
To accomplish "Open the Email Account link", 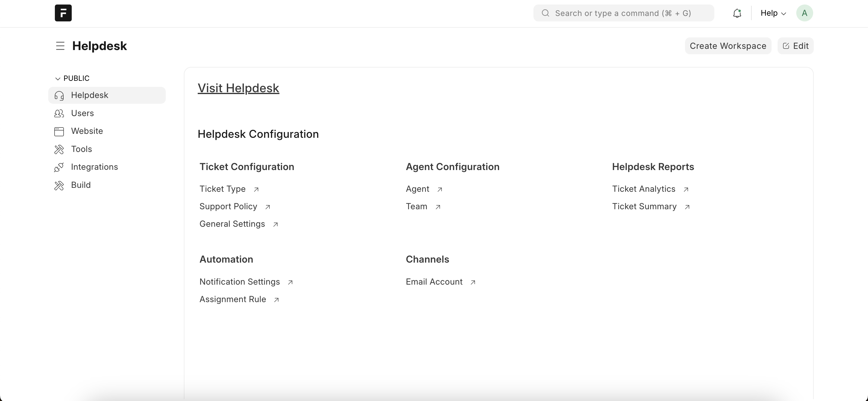I will [x=434, y=282].
